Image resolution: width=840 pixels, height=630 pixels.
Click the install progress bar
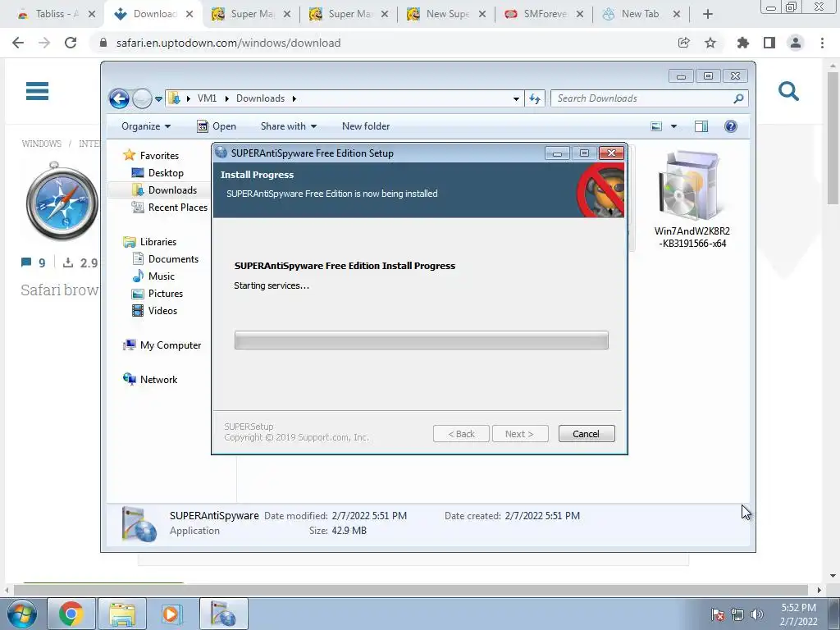[x=421, y=340]
